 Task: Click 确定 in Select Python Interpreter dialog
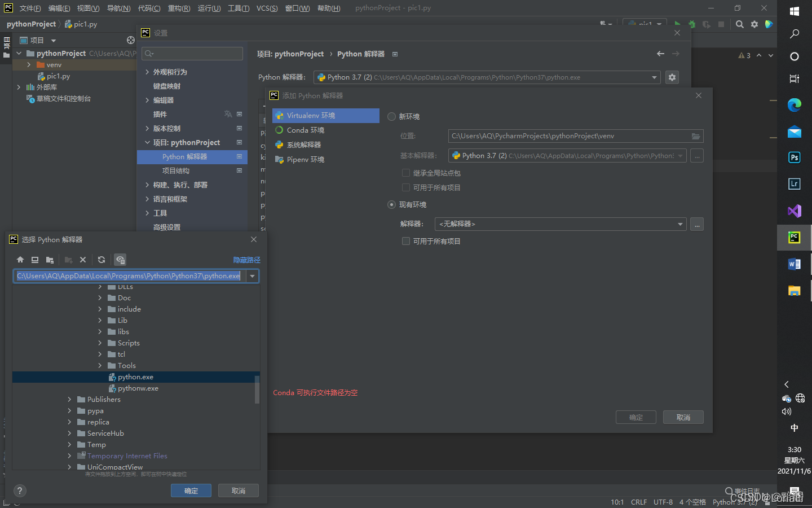tap(191, 491)
